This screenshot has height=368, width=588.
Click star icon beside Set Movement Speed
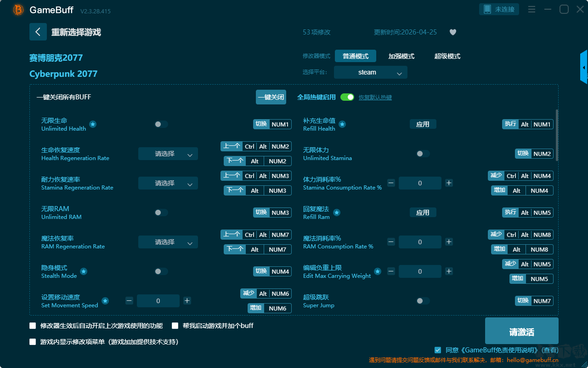point(105,301)
